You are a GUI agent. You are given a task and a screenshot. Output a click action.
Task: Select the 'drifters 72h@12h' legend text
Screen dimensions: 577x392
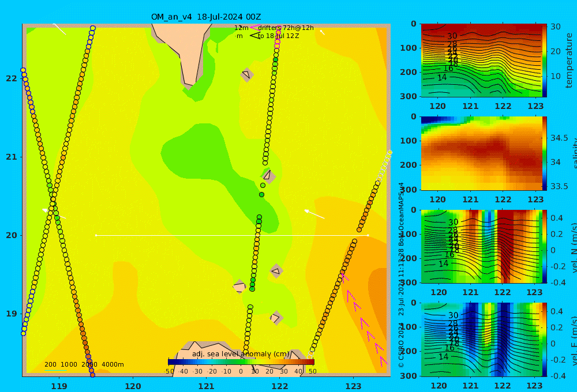pos(286,28)
